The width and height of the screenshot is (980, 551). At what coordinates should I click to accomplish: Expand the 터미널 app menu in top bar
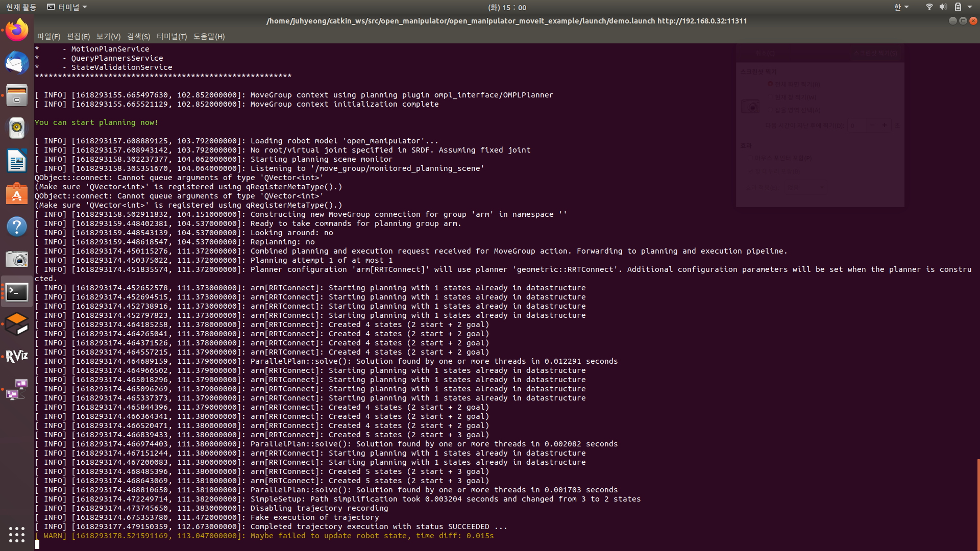click(67, 7)
